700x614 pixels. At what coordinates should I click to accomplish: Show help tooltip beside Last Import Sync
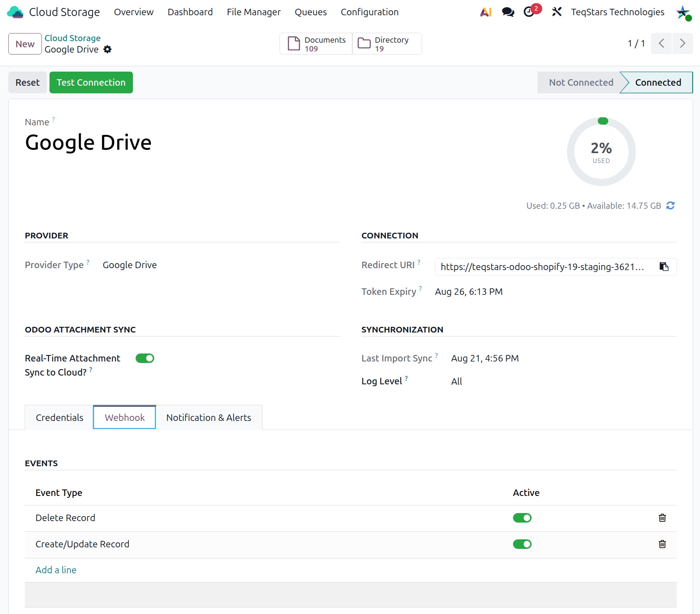point(436,355)
